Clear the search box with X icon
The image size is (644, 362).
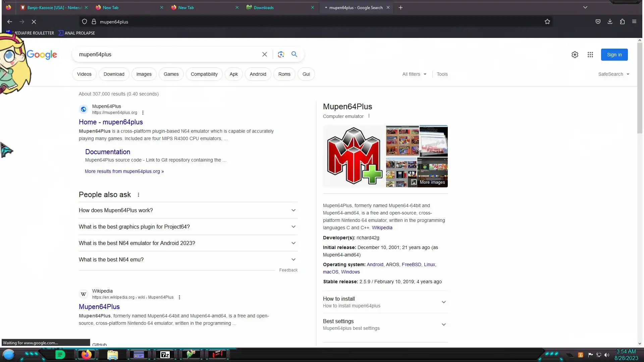point(264,54)
